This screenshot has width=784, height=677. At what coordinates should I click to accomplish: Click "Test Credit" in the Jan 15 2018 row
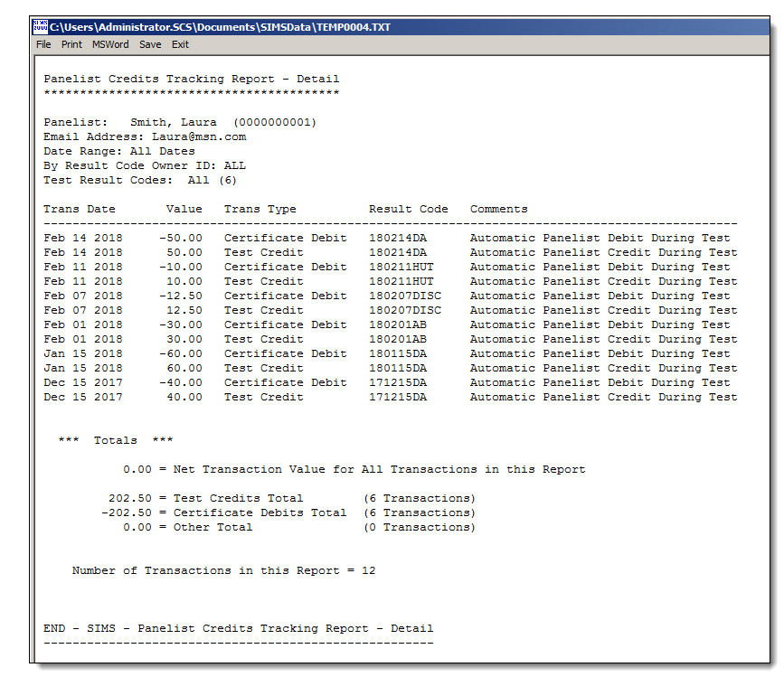tap(263, 369)
